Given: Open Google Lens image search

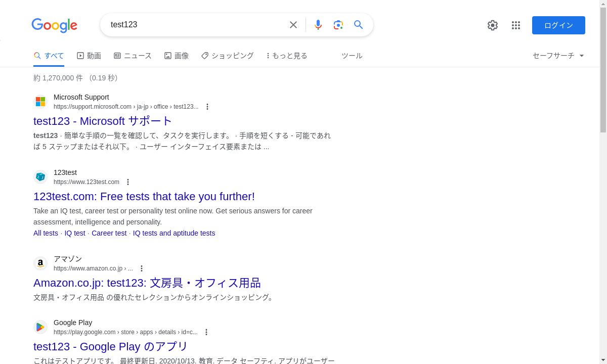Looking at the screenshot, I should (338, 25).
